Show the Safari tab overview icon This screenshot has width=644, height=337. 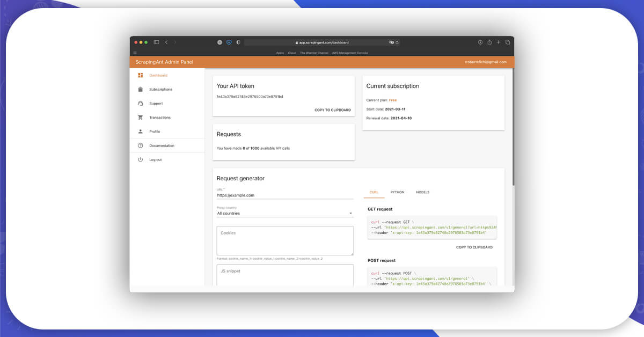508,42
